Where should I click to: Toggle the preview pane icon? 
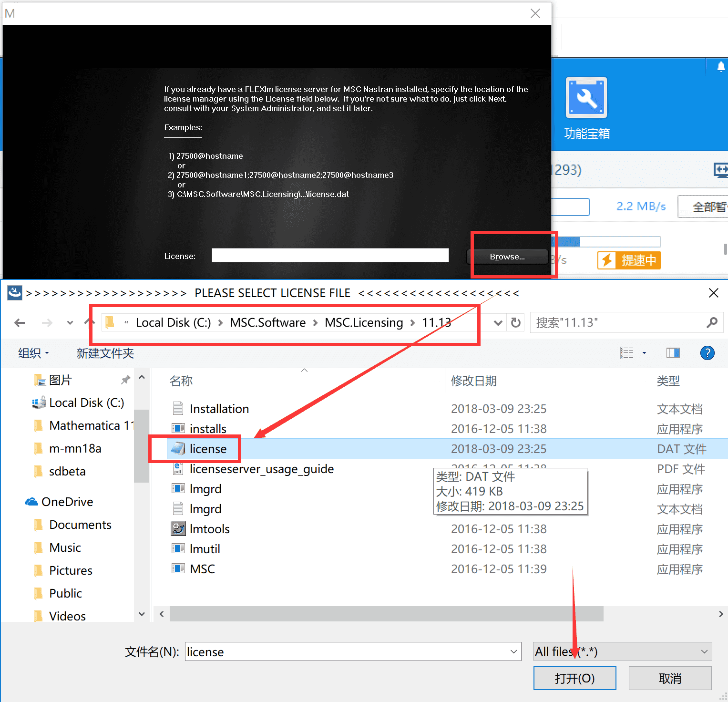pyautogui.click(x=673, y=353)
